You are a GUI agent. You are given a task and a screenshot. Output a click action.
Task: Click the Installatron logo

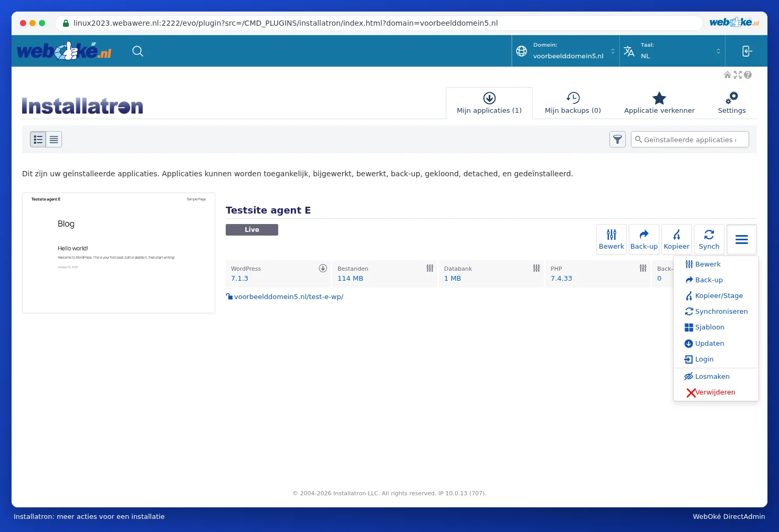[82, 105]
